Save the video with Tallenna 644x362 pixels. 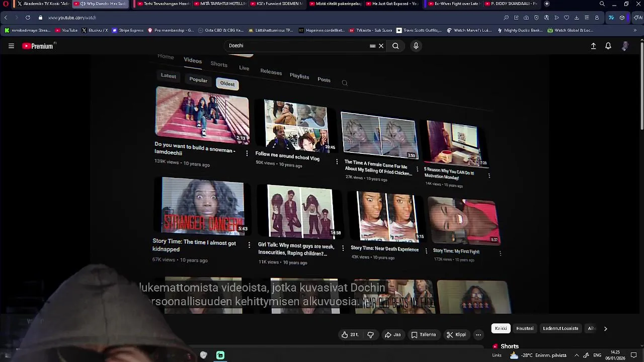pos(423,335)
